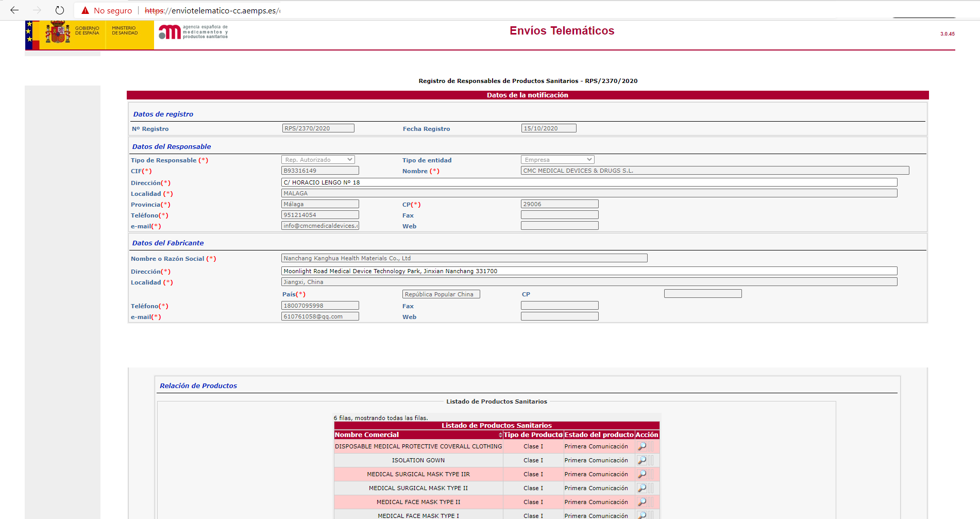Screen dimensions: 980x519
Task: Click the Fecha Registro field
Action: pos(549,128)
